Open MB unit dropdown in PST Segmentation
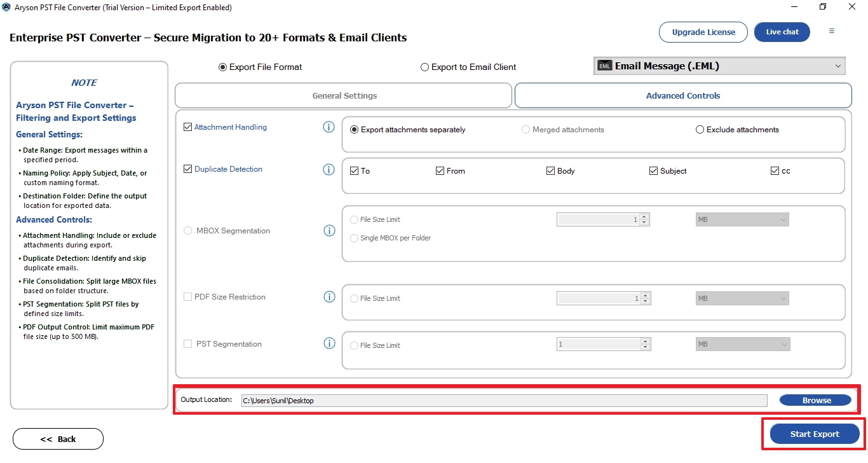The image size is (868, 463). [x=742, y=344]
